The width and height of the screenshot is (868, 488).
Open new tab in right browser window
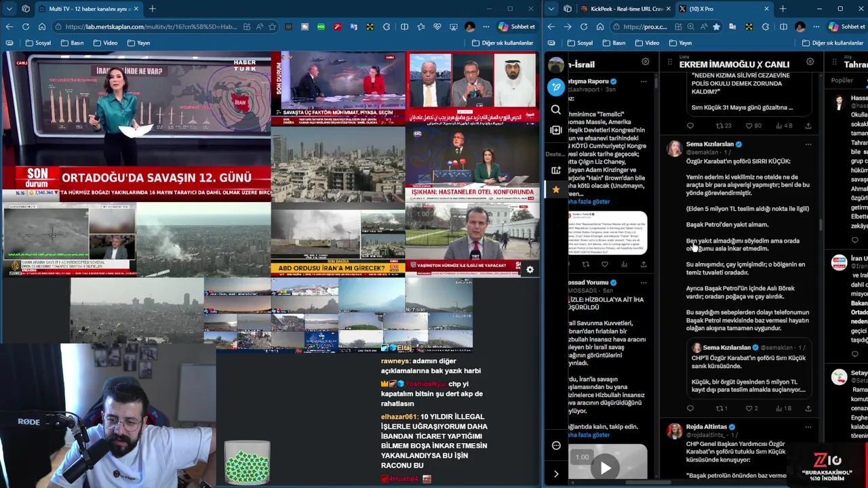[x=783, y=9]
